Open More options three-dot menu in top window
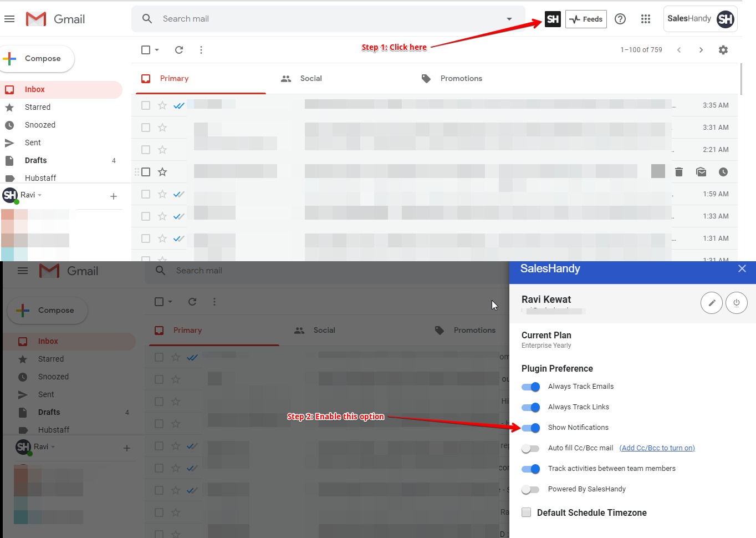 [201, 50]
